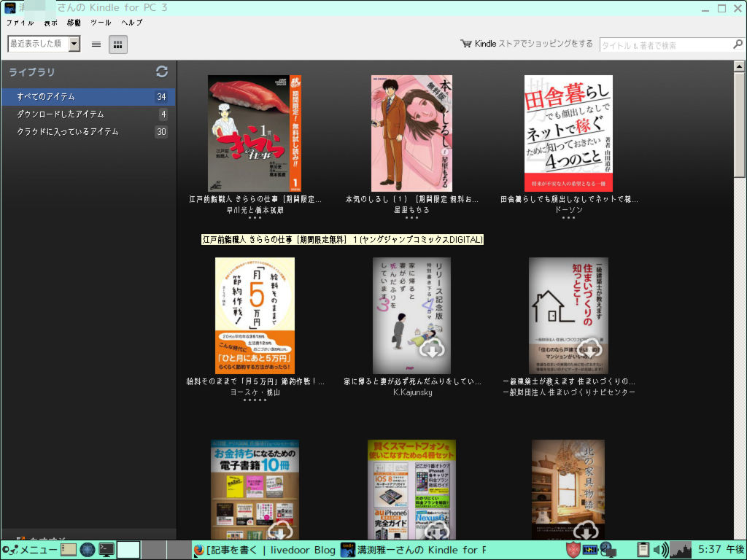The height and width of the screenshot is (560, 747).
Task: Switch to Firefox livedoor Blog taskbar window
Action: point(265,550)
